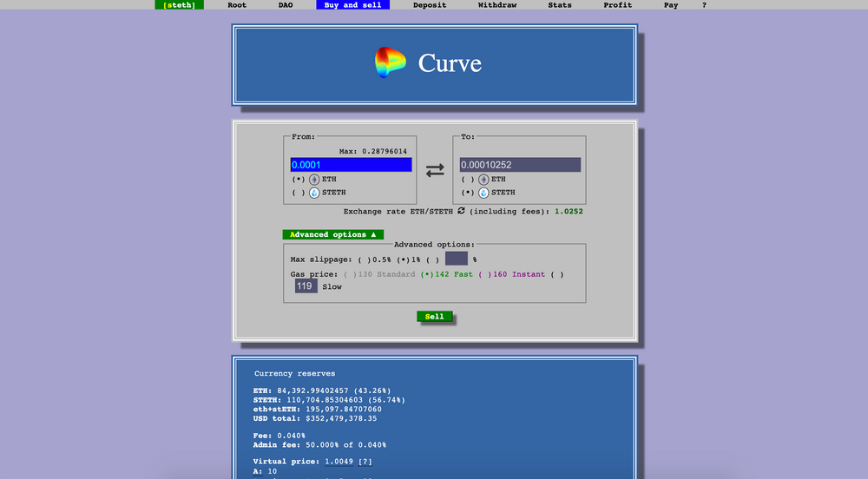868x479 pixels.
Task: Click USD total $352,479,378.35 line
Action: pyautogui.click(x=315, y=419)
